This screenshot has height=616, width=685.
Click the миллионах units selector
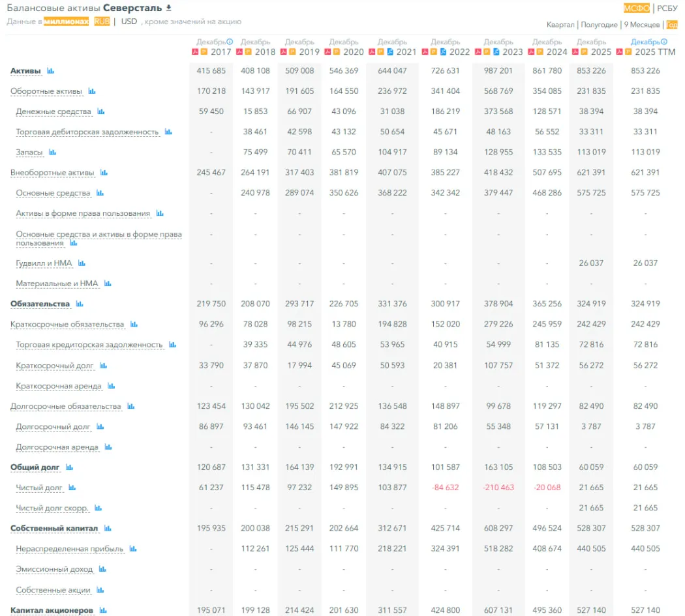[x=66, y=22]
